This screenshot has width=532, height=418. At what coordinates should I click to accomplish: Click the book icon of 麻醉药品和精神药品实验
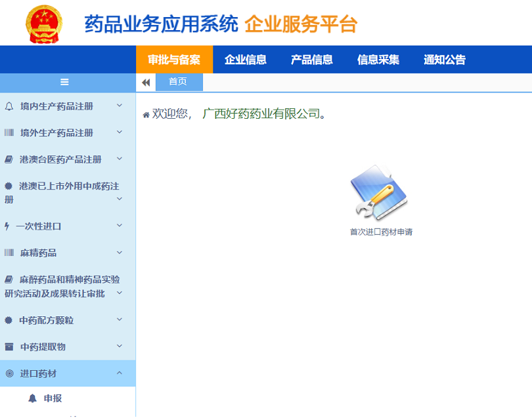point(9,280)
